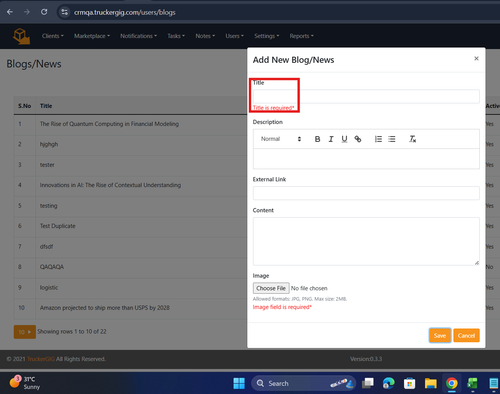
Task: Select the 'hjghgh' blog row
Action: [130, 145]
